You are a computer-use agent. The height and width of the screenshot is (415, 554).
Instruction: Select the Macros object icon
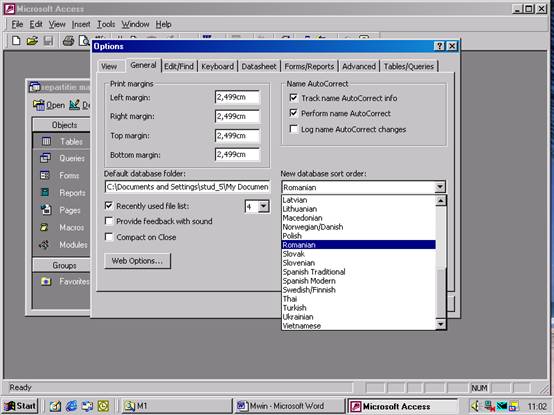click(44, 227)
